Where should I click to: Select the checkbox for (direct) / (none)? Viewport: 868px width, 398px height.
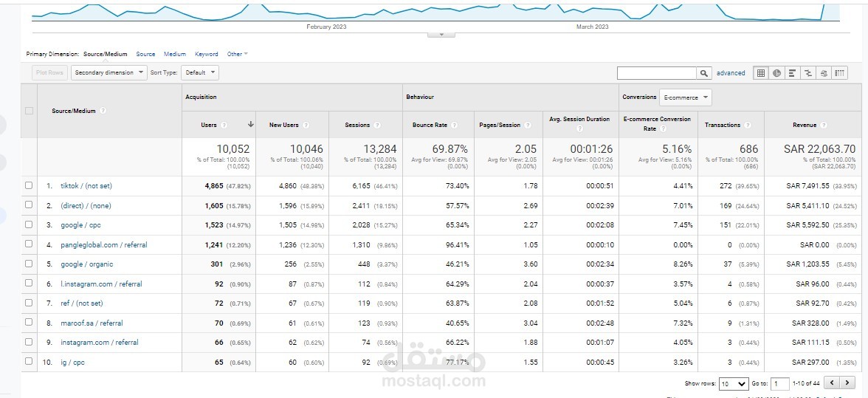pyautogui.click(x=29, y=205)
